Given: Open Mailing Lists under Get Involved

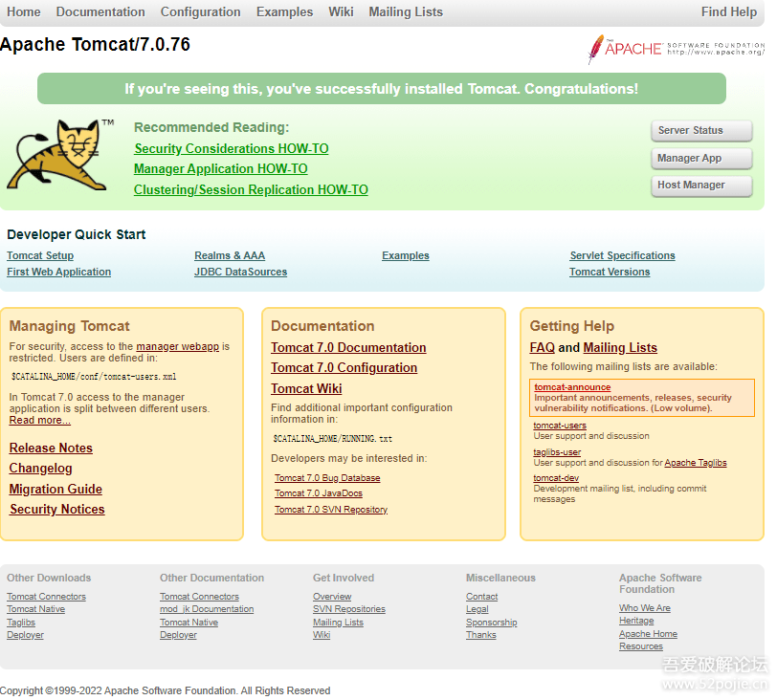Looking at the screenshot, I should tap(338, 623).
